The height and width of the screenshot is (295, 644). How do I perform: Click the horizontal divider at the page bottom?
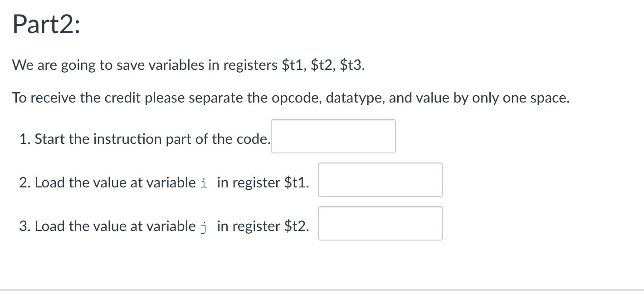coord(322,288)
